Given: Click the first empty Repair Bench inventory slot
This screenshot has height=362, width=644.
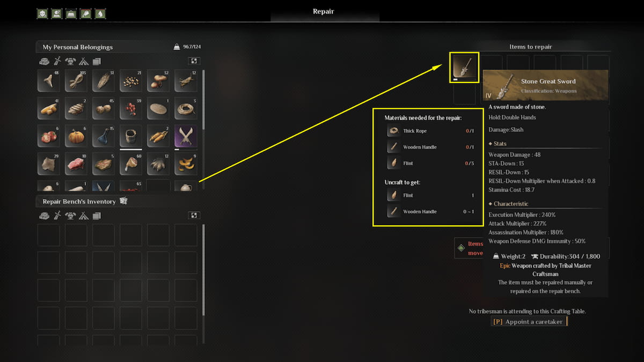Looking at the screenshot, I should (48, 235).
